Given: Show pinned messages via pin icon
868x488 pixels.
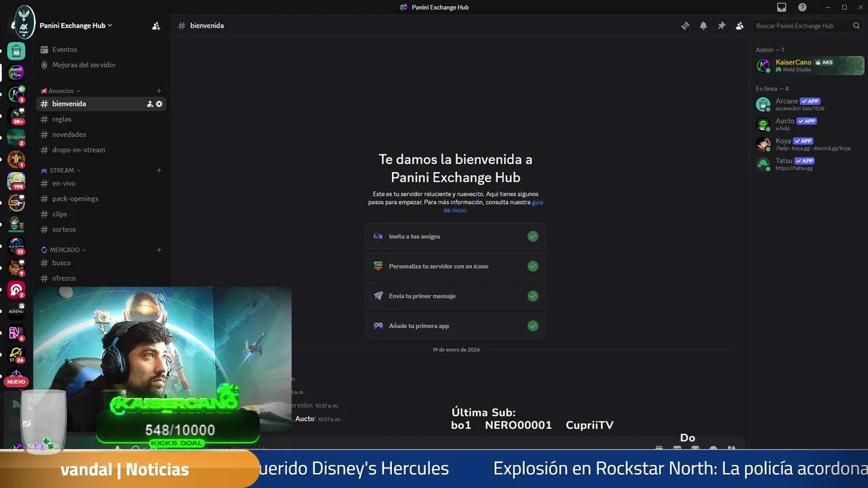Looking at the screenshot, I should (x=722, y=26).
